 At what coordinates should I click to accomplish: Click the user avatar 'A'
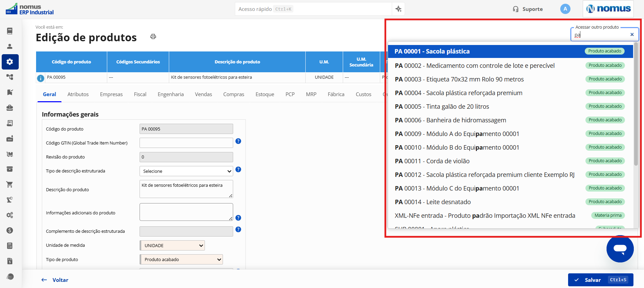tap(565, 9)
